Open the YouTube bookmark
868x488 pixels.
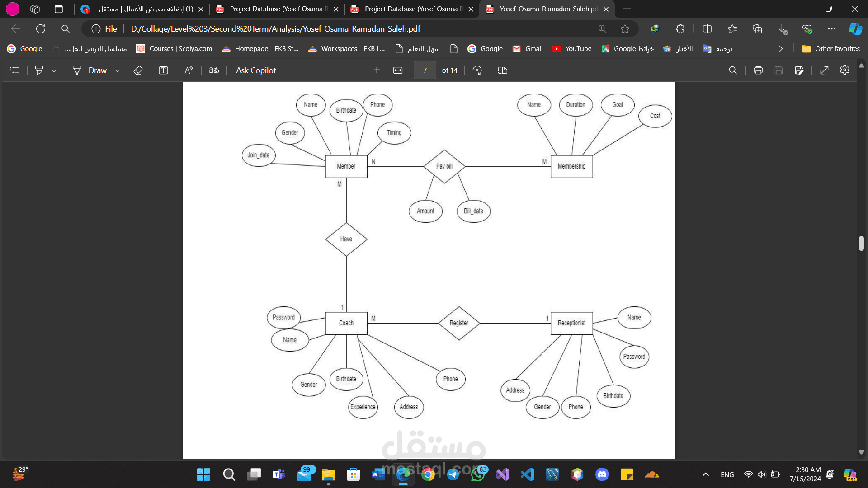tap(572, 49)
